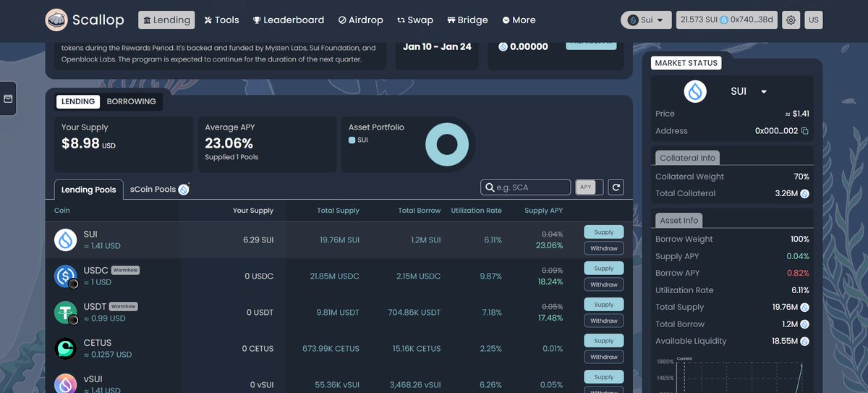Supply to the vSUI pool
This screenshot has height=393, width=868.
pos(604,377)
